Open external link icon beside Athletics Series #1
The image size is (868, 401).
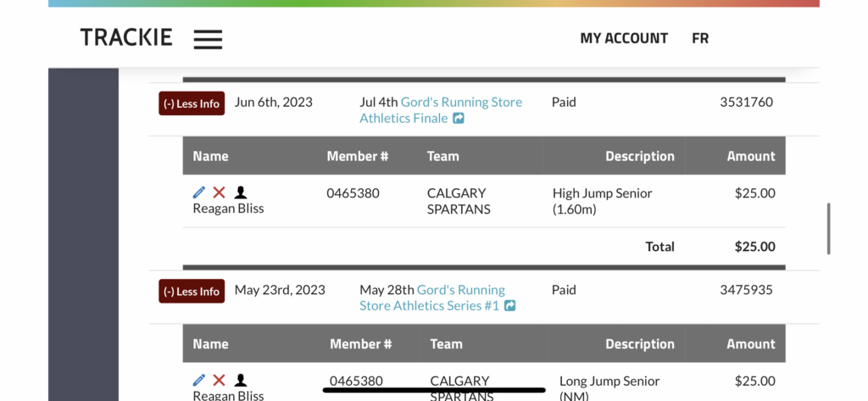509,306
